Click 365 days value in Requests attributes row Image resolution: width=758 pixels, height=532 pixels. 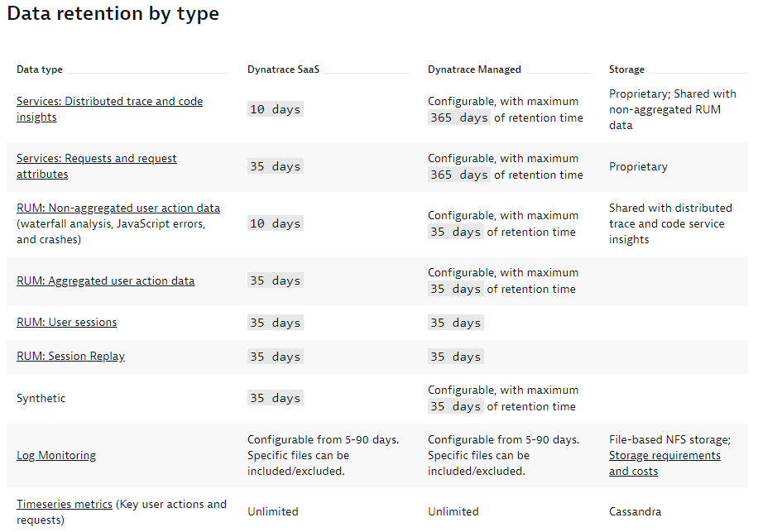tap(459, 175)
